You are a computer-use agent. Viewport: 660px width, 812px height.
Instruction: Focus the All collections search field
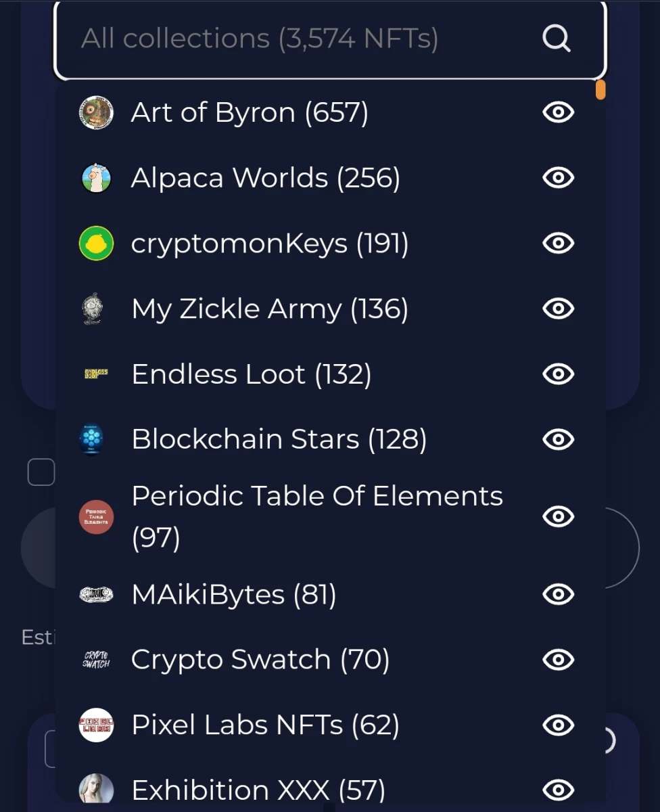tap(330, 39)
